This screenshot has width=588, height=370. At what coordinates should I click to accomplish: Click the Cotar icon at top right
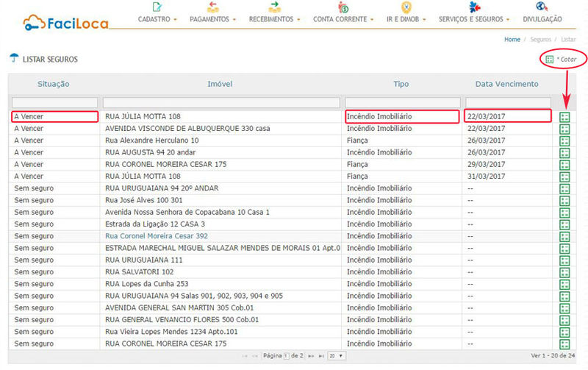(550, 58)
